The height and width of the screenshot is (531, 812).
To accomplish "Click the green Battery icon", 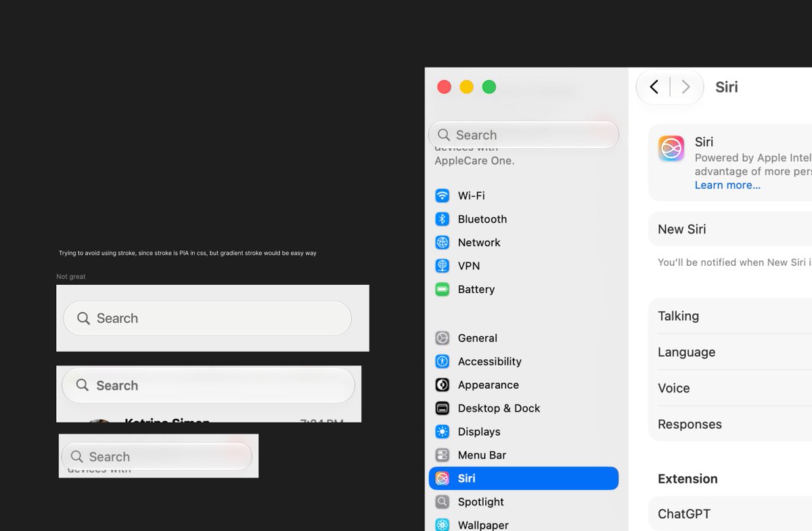I will click(443, 290).
